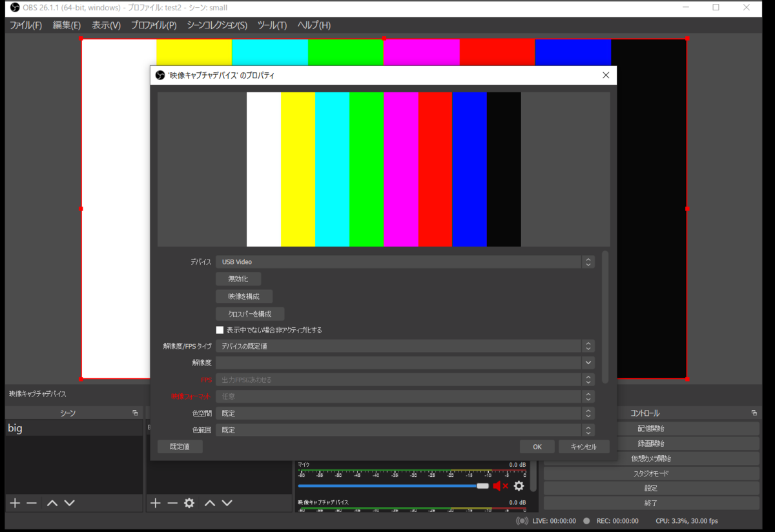The image size is (775, 532).
Task: Open マイク audio settings gear icon
Action: (x=519, y=486)
